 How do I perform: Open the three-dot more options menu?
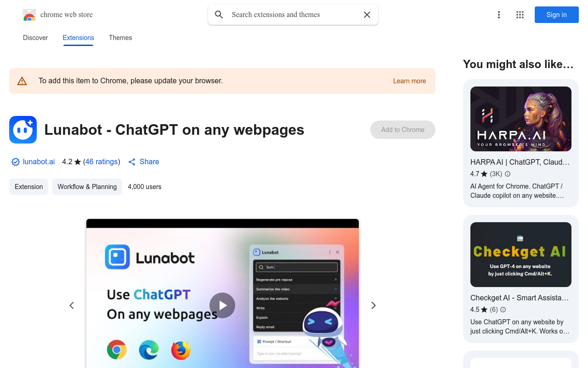click(x=498, y=15)
